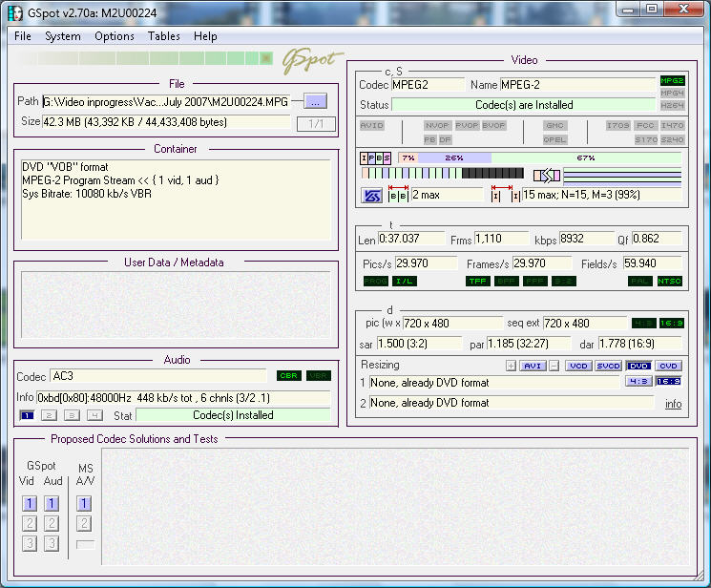Image resolution: width=711 pixels, height=588 pixels.
Task: Click the kbps 8932 value field
Action: (x=586, y=239)
